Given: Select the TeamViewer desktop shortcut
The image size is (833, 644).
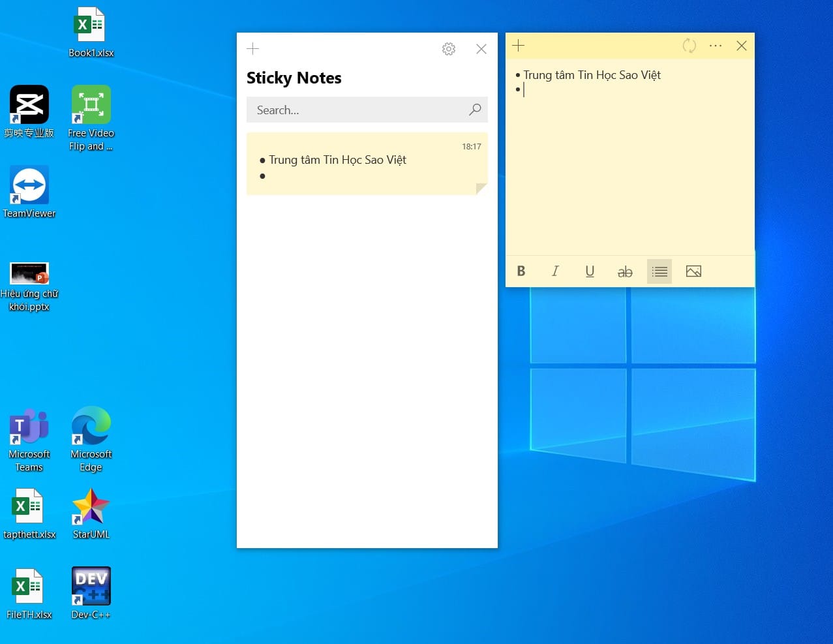Looking at the screenshot, I should coord(29,192).
